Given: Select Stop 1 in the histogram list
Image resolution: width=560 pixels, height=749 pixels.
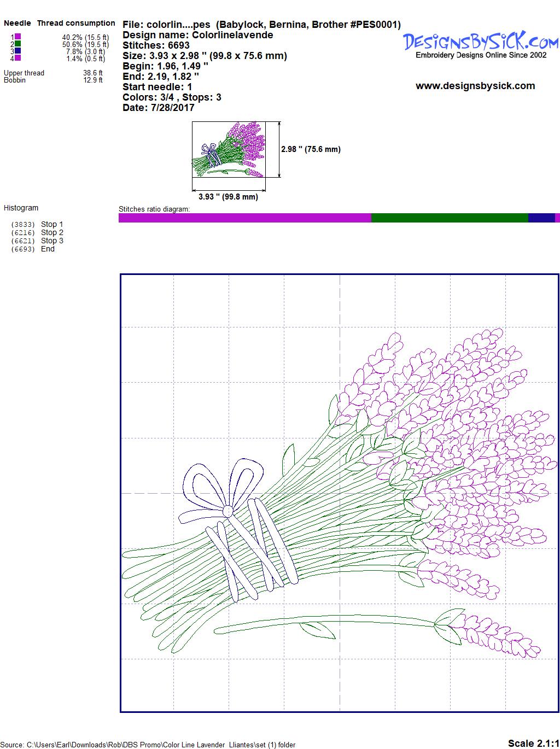Looking at the screenshot, I should point(52,224).
